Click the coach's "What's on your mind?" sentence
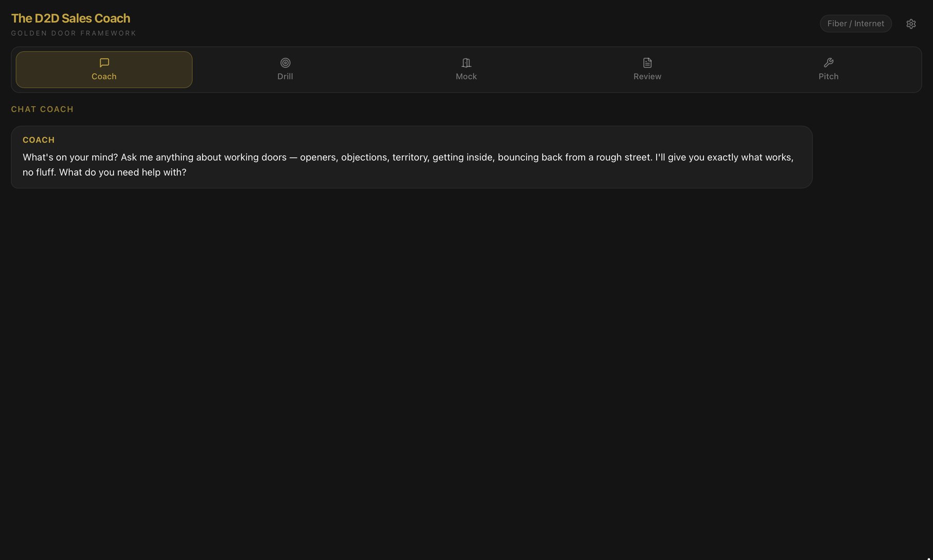This screenshot has height=560, width=933. coord(70,157)
